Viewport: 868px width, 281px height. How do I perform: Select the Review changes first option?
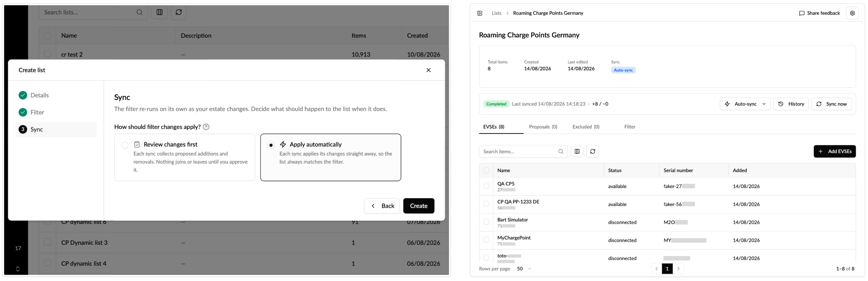(x=185, y=157)
